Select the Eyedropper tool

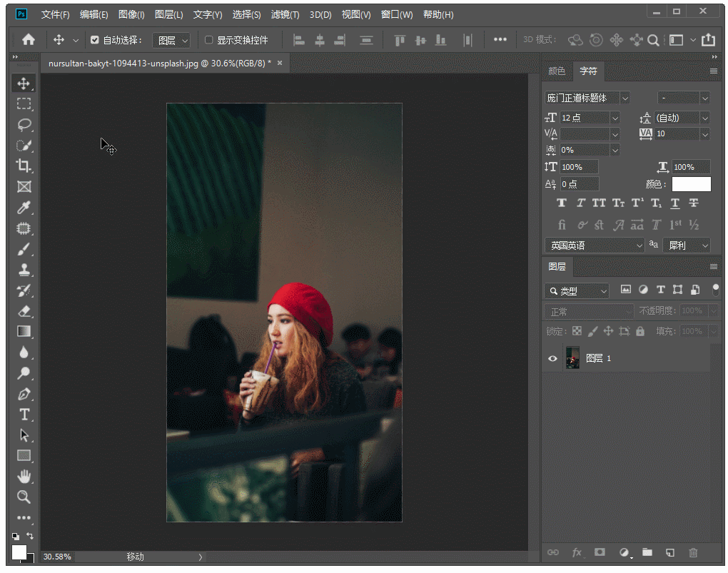pyautogui.click(x=24, y=208)
